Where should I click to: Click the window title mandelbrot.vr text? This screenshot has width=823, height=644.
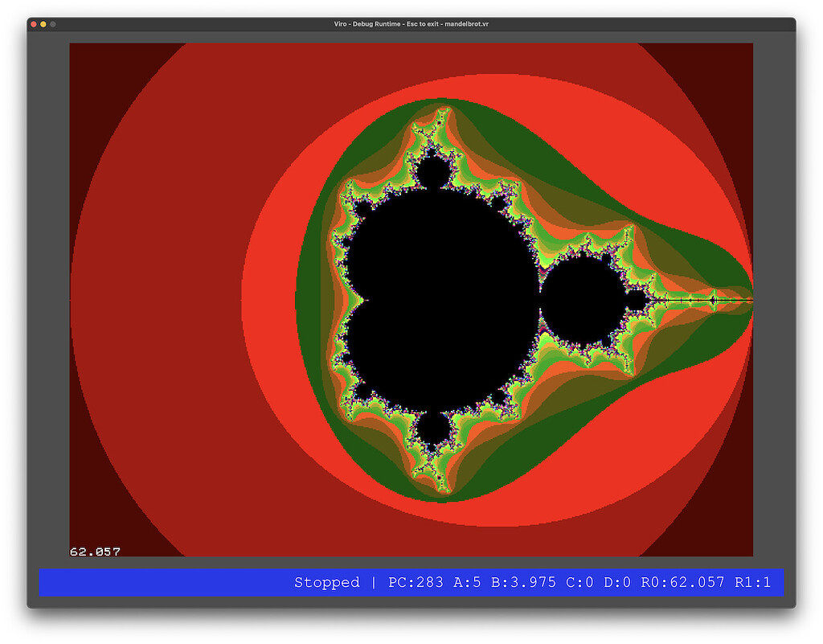(411, 24)
